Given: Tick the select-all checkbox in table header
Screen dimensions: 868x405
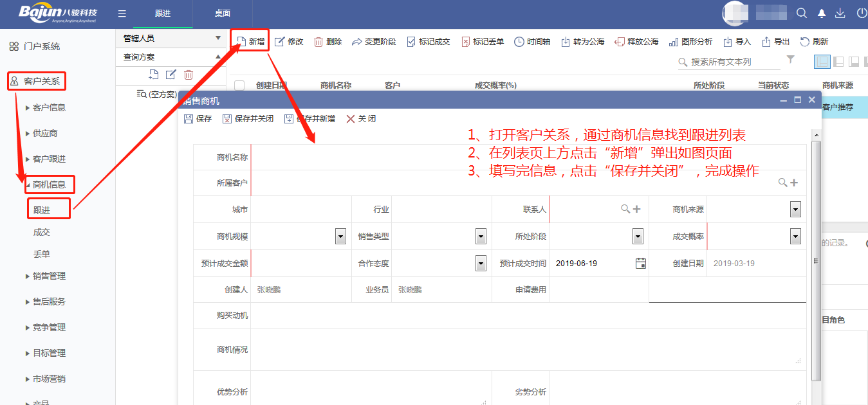Looking at the screenshot, I should [239, 85].
